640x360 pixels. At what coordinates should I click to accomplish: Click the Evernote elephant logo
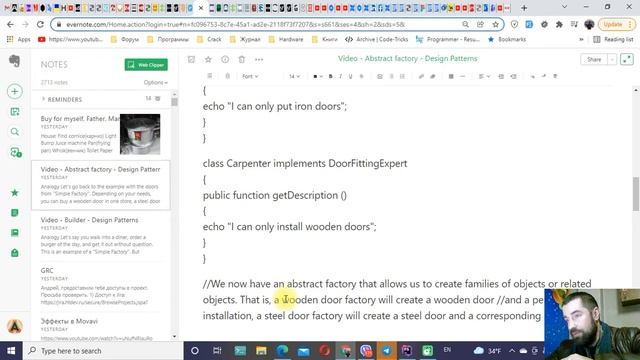[15, 61]
